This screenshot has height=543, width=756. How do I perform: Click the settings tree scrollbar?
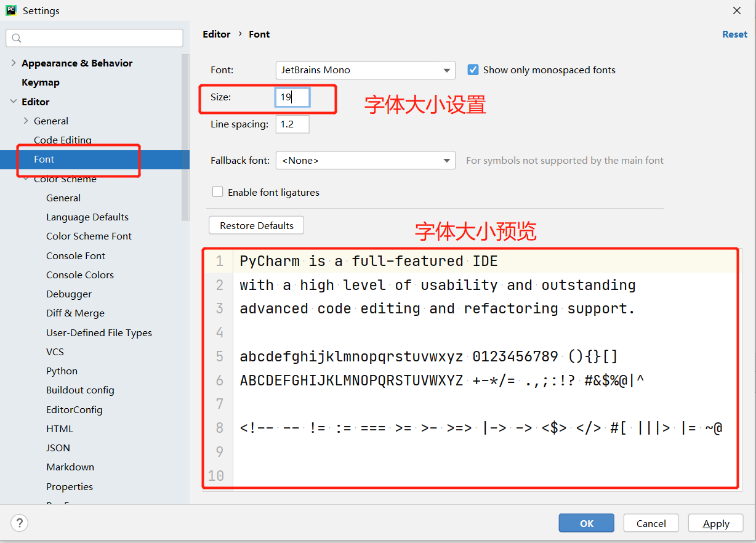click(185, 137)
